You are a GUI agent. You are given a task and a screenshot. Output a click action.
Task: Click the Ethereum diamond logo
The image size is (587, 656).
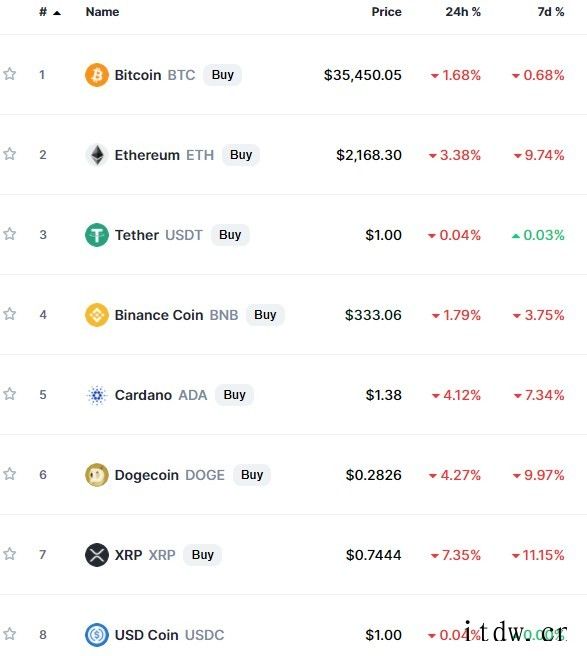click(97, 155)
